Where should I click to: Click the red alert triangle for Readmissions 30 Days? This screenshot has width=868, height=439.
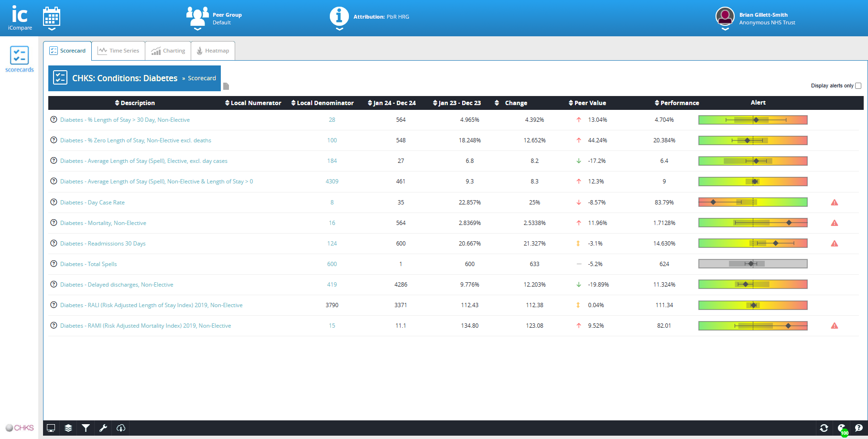point(835,244)
